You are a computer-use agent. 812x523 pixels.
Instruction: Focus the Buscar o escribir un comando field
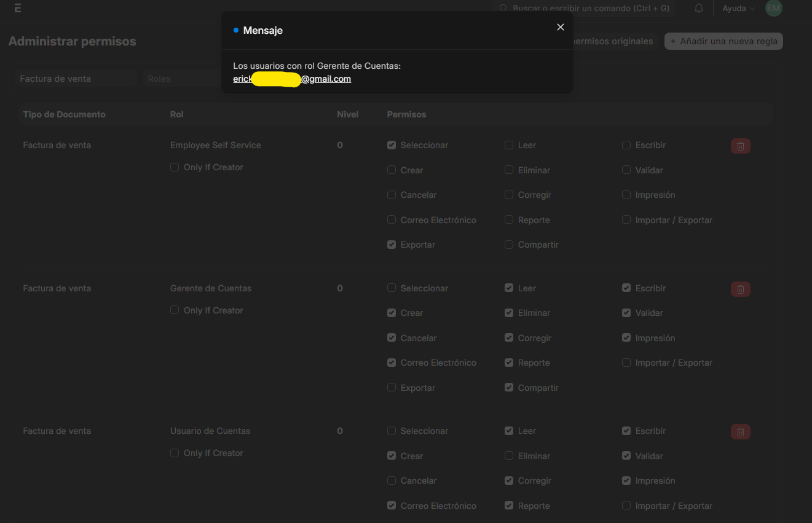(x=584, y=9)
